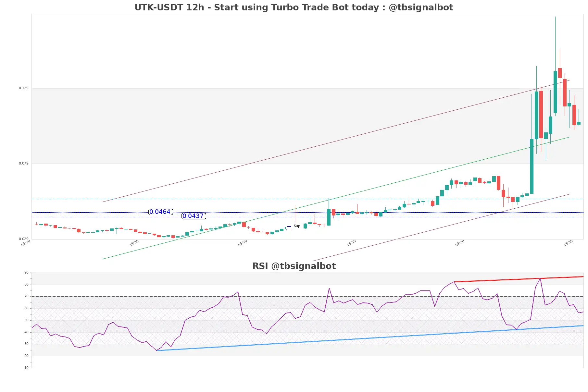Click the 0.079 price axis label

[23, 164]
